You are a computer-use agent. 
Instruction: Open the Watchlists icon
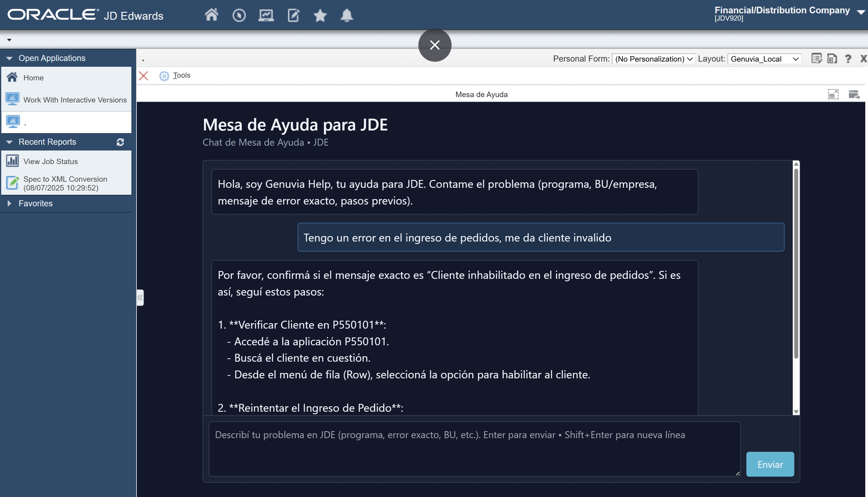(266, 15)
